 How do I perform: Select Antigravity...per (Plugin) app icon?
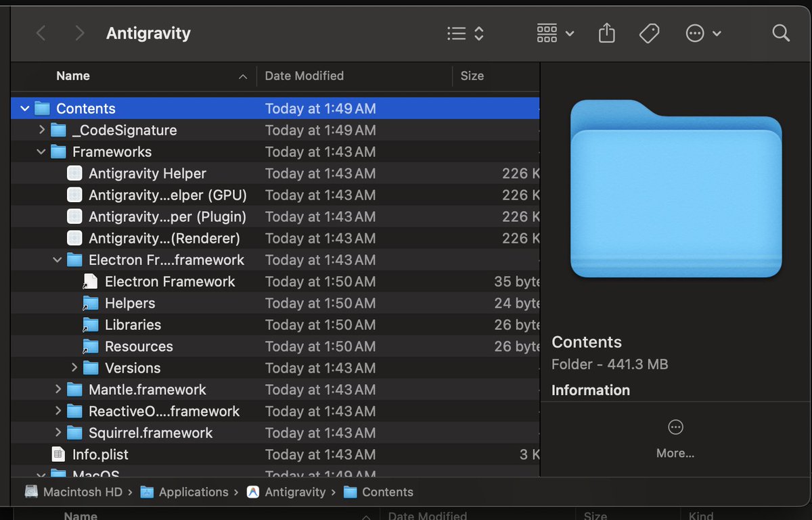pyautogui.click(x=74, y=216)
